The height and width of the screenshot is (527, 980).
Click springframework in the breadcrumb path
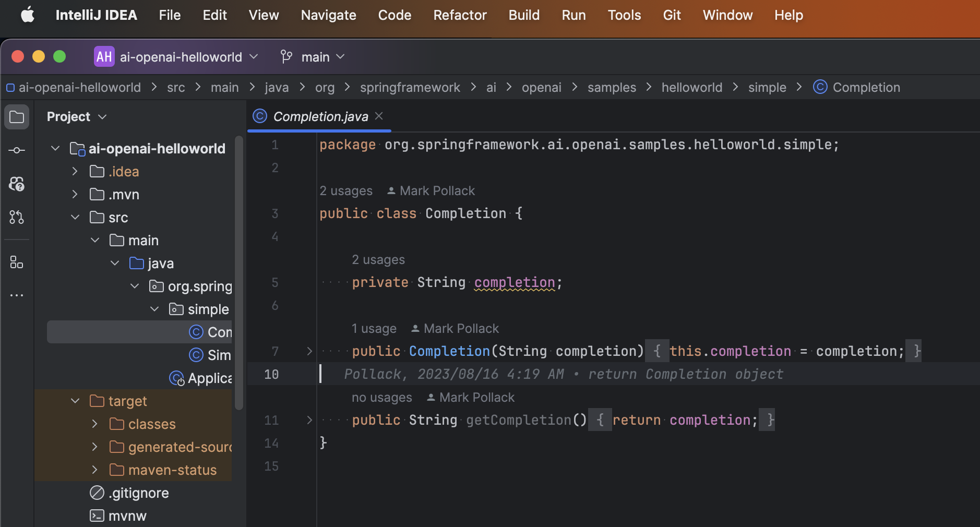coord(410,87)
